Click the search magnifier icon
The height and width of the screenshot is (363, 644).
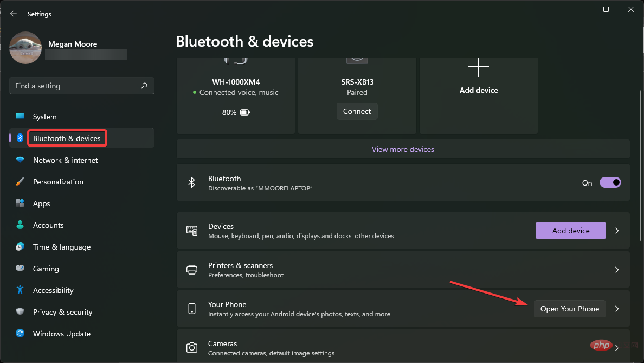144,86
